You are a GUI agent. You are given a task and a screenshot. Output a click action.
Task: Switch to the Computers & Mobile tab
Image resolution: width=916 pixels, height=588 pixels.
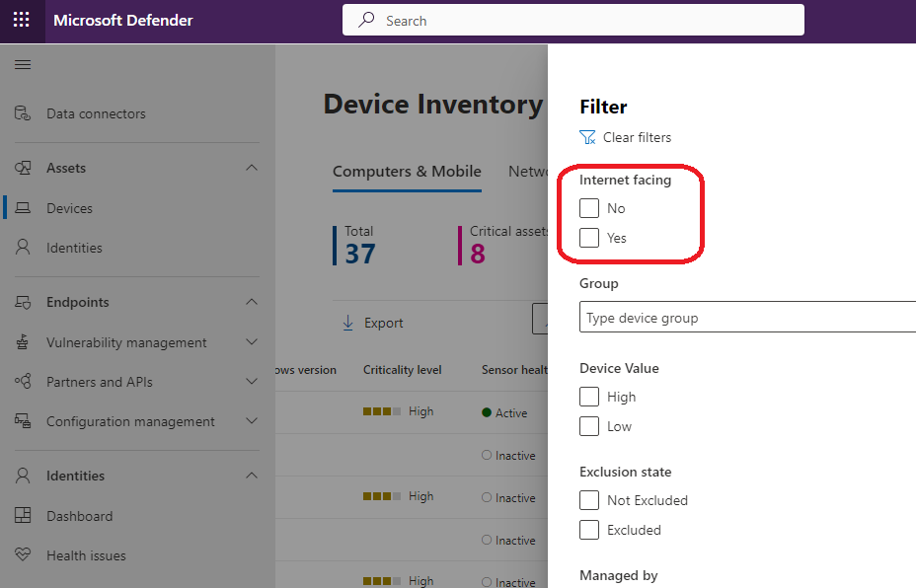pyautogui.click(x=407, y=172)
